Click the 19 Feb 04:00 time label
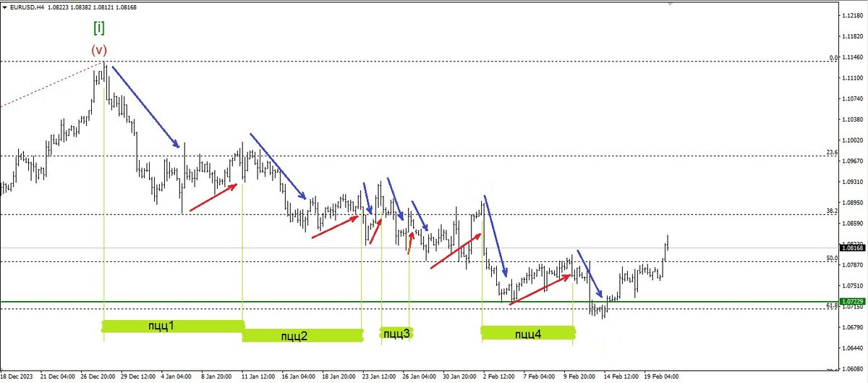Screen dimensions: 868x383 click(660, 376)
